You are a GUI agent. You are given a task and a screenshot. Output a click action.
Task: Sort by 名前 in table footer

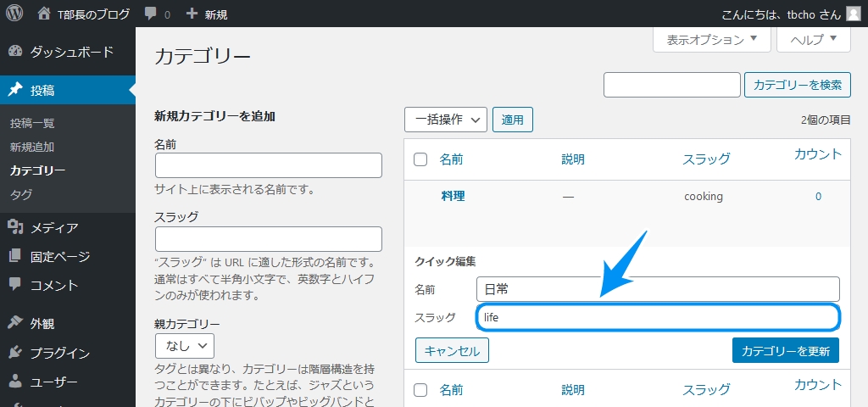click(451, 388)
